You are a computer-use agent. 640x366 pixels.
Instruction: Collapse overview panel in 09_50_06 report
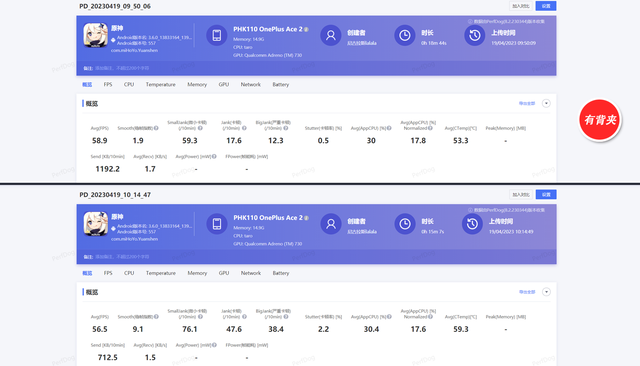tap(546, 103)
